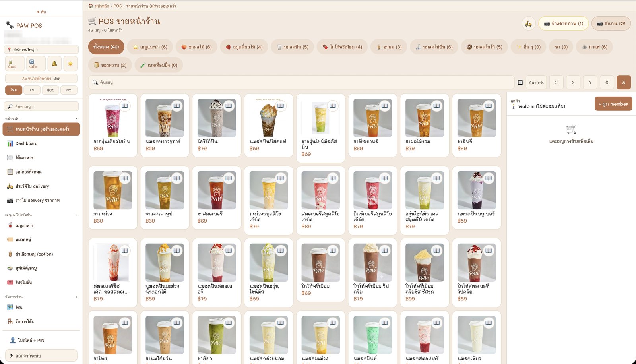Switch language to EN
This screenshot has width=636, height=364.
click(32, 90)
